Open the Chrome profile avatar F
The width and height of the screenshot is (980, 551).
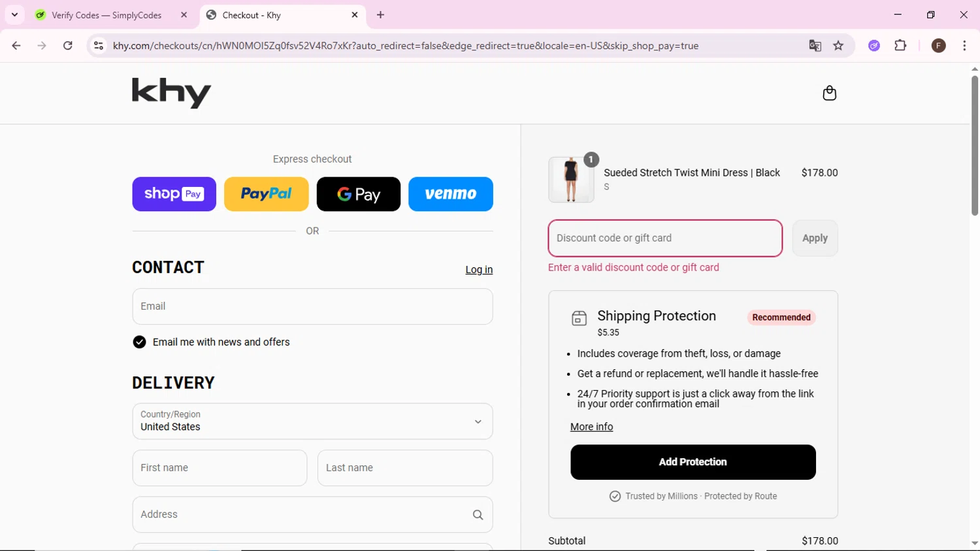(938, 46)
